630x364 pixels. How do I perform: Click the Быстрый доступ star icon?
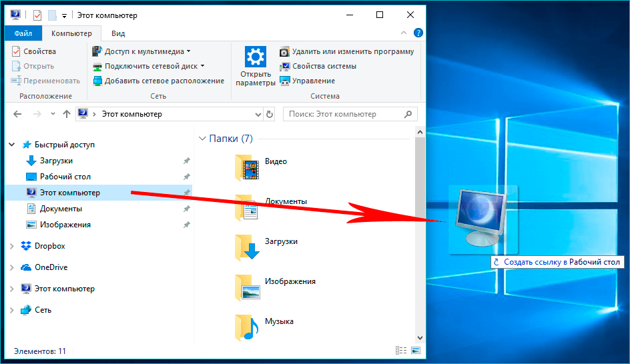(27, 145)
